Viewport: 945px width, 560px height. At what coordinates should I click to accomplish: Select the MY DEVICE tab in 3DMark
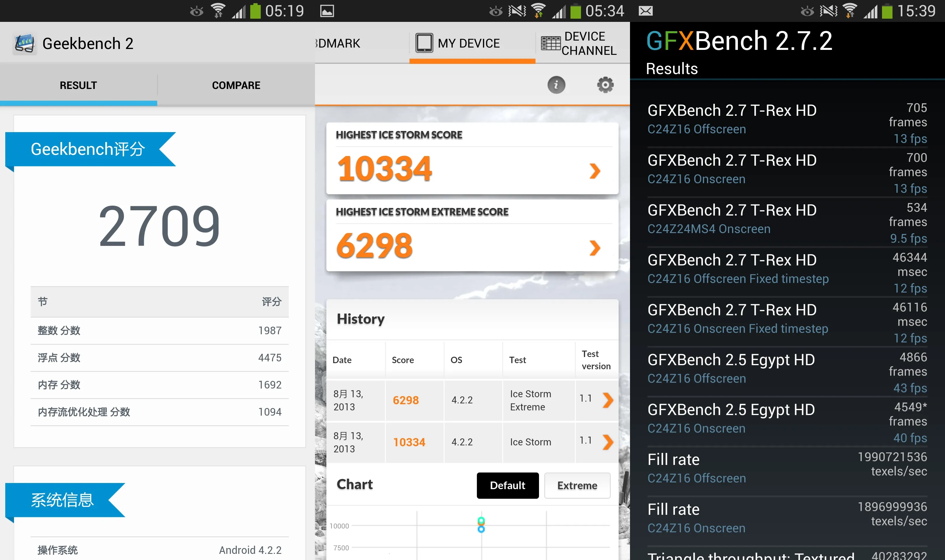pyautogui.click(x=472, y=43)
